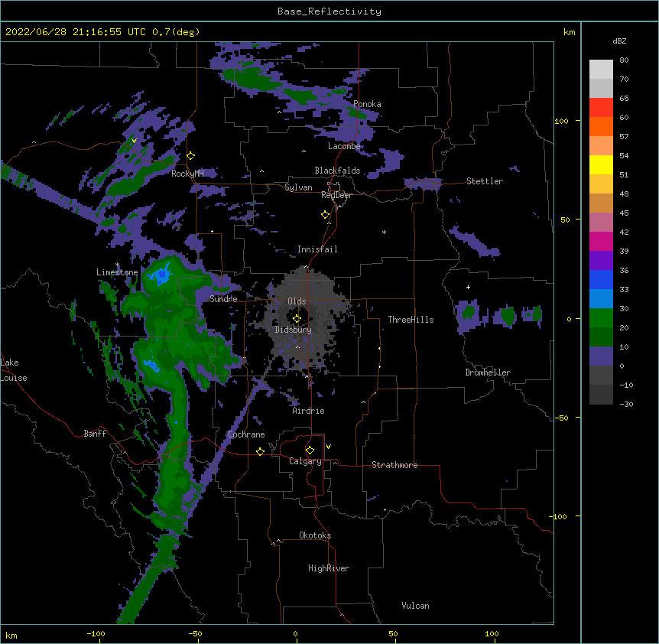
Task: Click the yellow diamond marker below Cochrane label
Action: coord(260,451)
